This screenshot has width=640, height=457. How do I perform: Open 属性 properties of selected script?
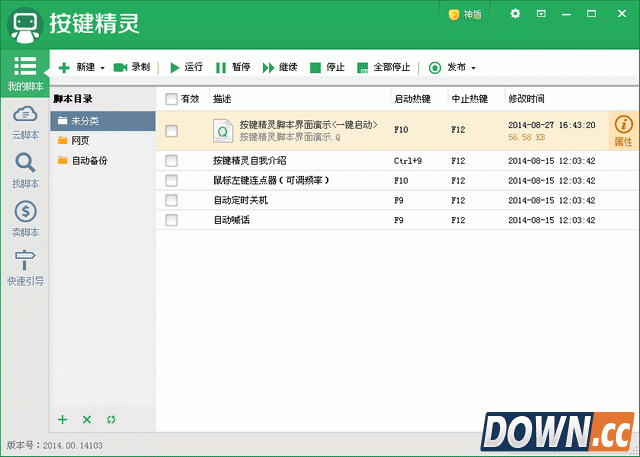623,131
